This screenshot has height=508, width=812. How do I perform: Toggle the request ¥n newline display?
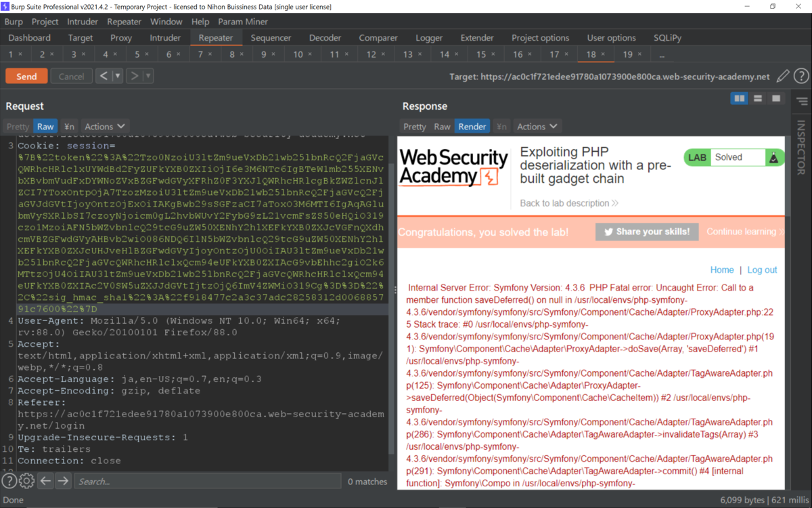(x=69, y=127)
